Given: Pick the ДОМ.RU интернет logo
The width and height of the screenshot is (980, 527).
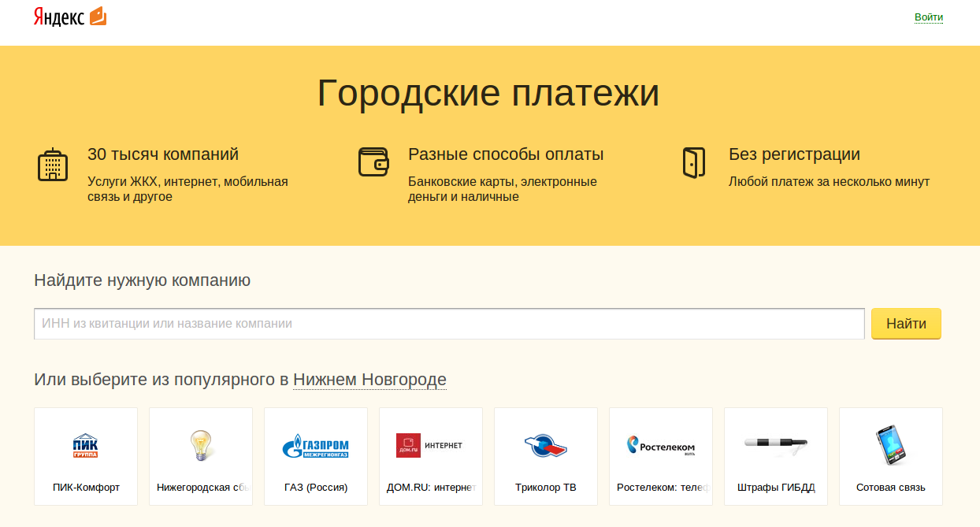Looking at the screenshot, I should [430, 445].
